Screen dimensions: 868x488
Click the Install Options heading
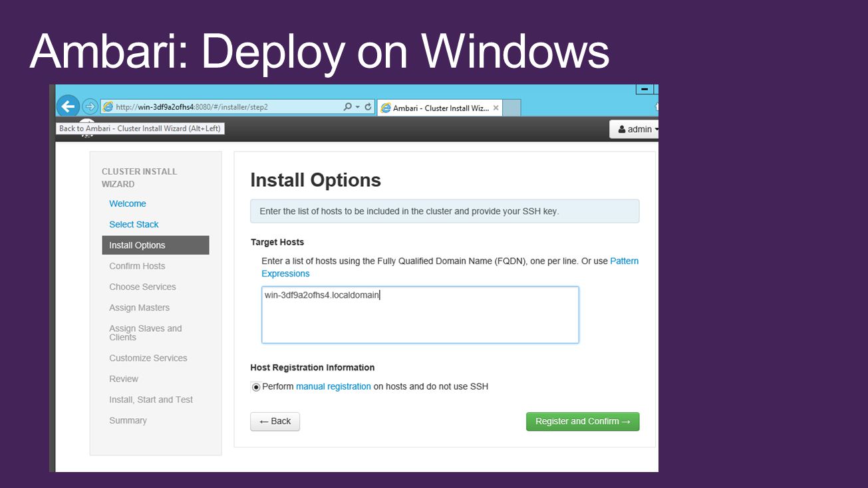pyautogui.click(x=315, y=180)
